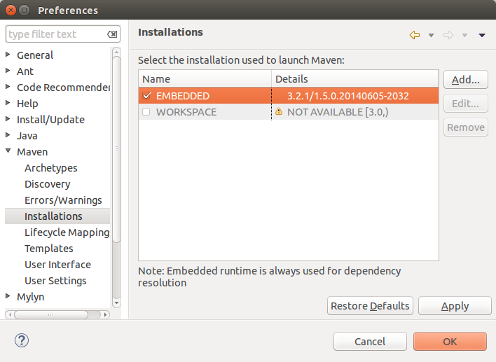Click the Apply button
Screen dimensions: 496x362
point(455,306)
